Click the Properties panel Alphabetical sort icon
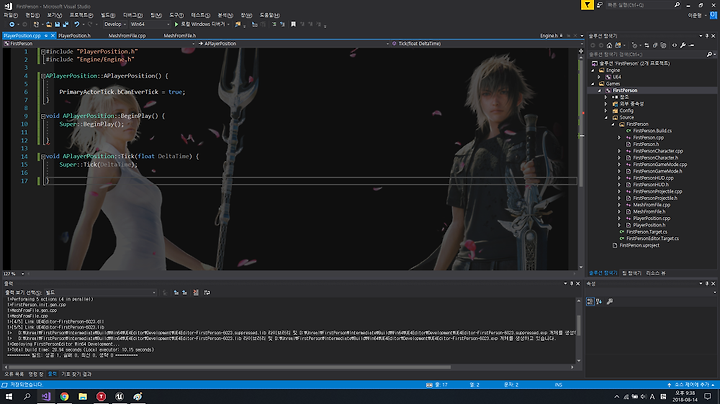Screen dimensions: 720x404 pos(599,302)
